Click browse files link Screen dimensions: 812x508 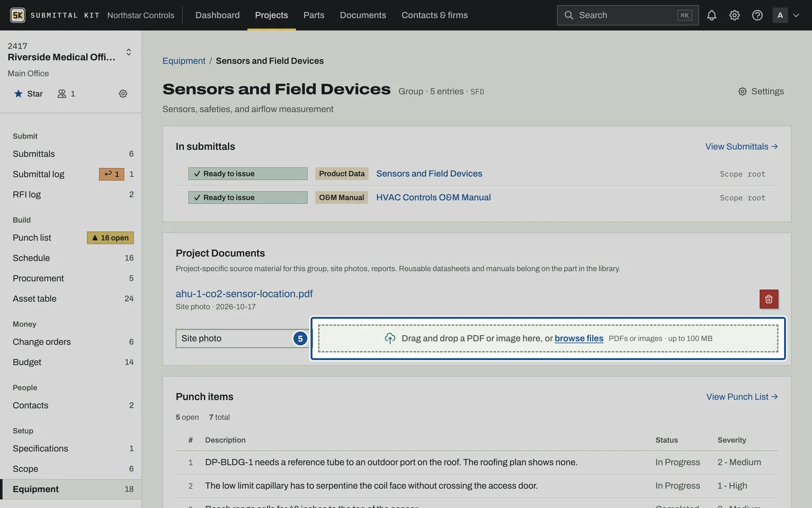point(579,338)
